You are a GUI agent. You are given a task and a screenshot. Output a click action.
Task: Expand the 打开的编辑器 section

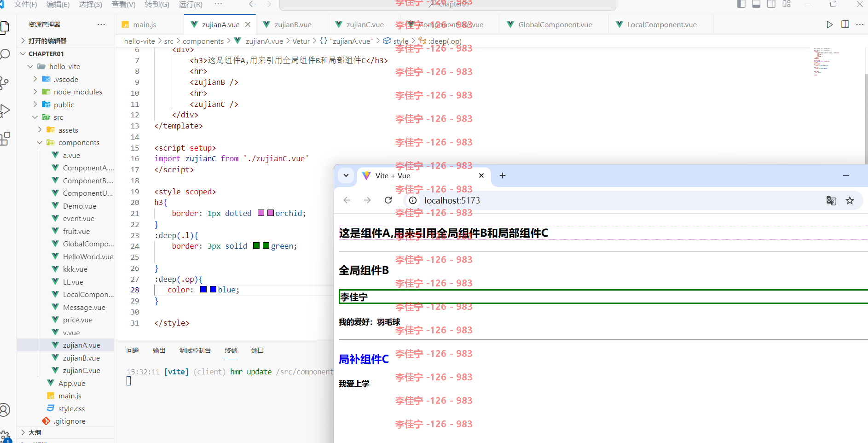(66, 41)
